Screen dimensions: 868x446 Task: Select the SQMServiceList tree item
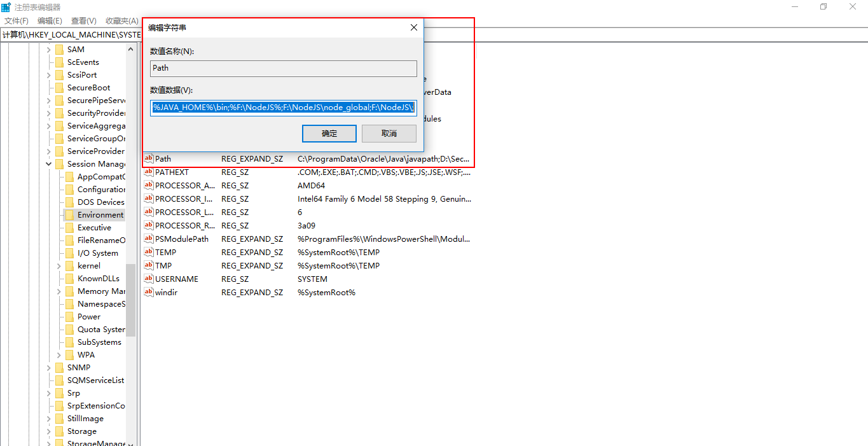click(x=95, y=380)
